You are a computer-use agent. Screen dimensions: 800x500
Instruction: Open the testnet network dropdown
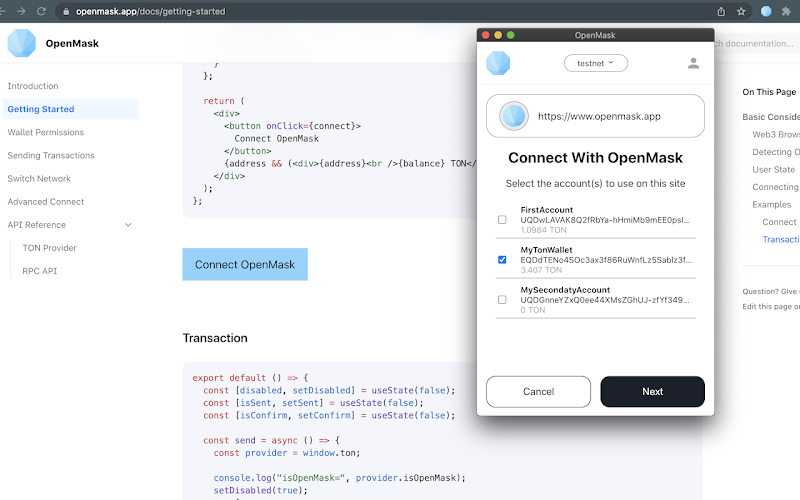pos(595,63)
